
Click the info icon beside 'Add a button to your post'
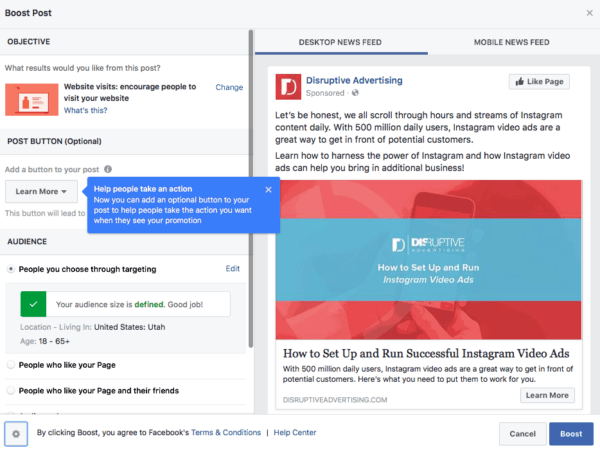(108, 169)
